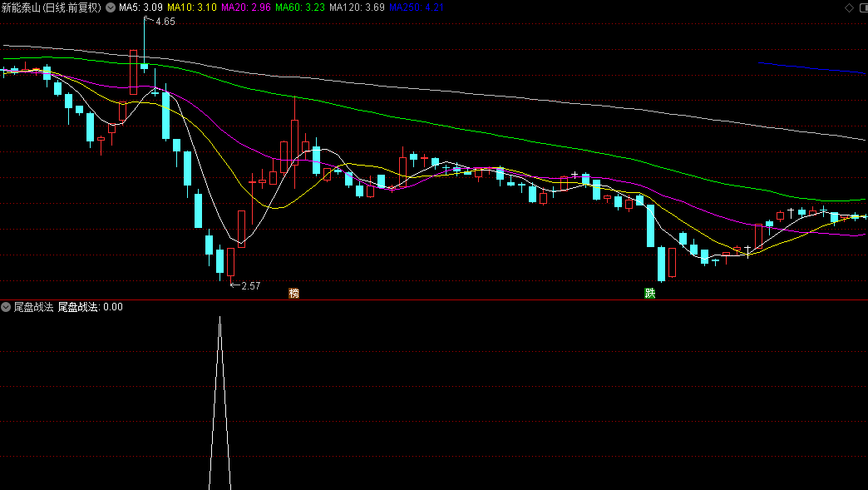Screen dimensions: 868x490
Task: Click the MA60: 3.23 label
Action: (300, 7)
